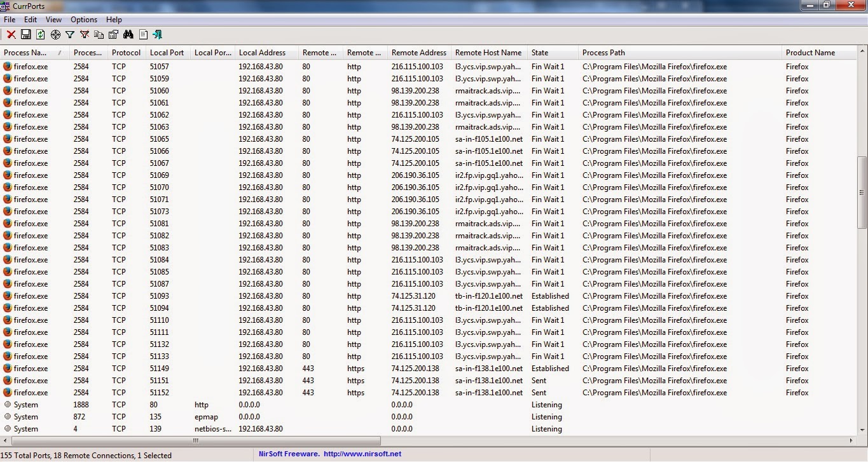Click the vertical scrollbar thumb

pyautogui.click(x=862, y=192)
